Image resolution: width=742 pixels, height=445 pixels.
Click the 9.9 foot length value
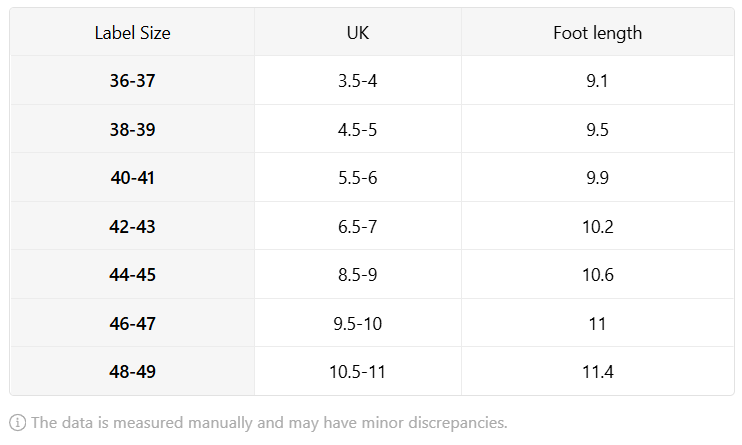pyautogui.click(x=598, y=178)
